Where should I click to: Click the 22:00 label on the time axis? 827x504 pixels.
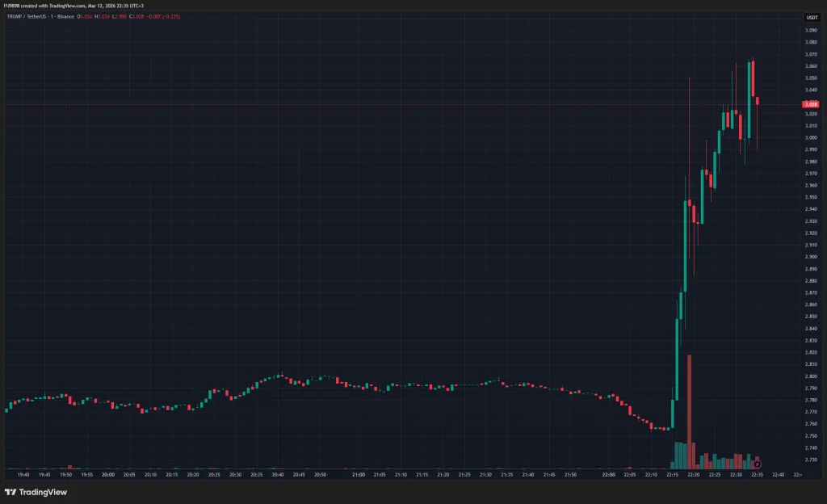[x=608, y=475]
